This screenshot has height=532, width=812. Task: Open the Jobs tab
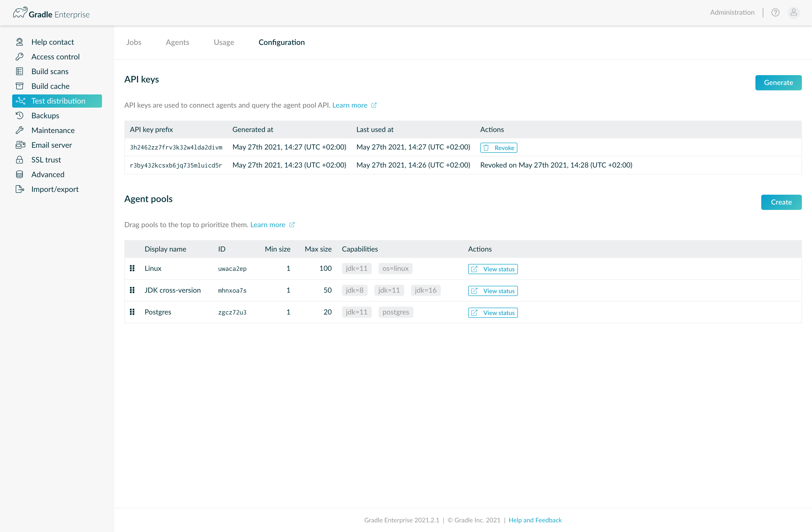tap(134, 42)
